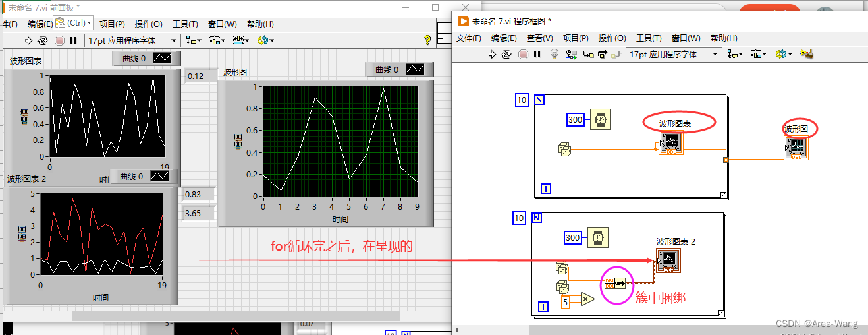
Task: Pause execution in front panel toolbar
Action: point(74,40)
